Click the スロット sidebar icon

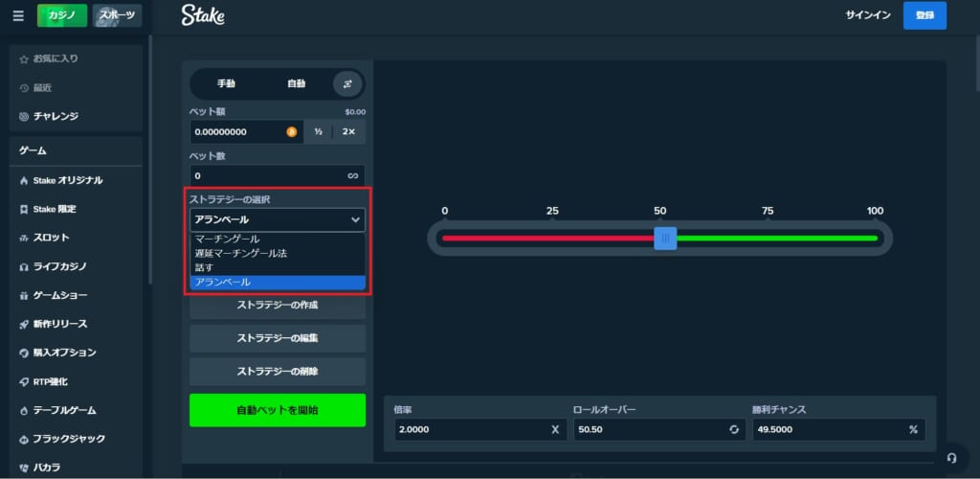[24, 239]
